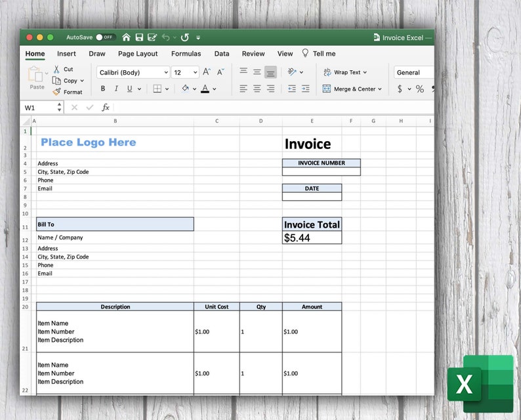Click the Name Box showing W1
The image size is (521, 420).
[38, 108]
